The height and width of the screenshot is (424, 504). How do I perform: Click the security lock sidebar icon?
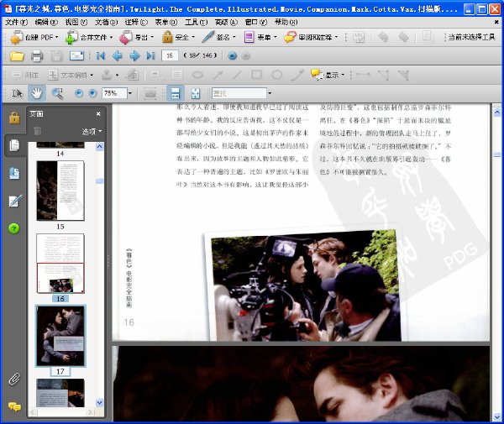click(14, 118)
